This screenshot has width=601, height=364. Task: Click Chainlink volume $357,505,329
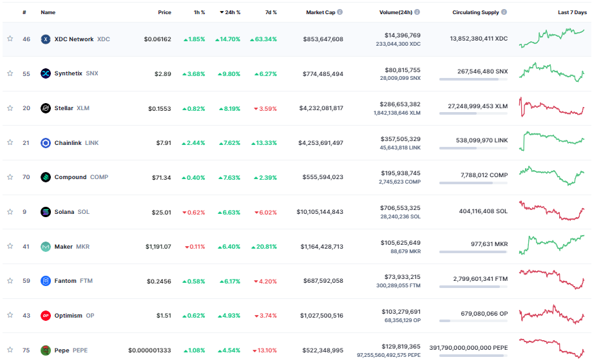(400, 139)
